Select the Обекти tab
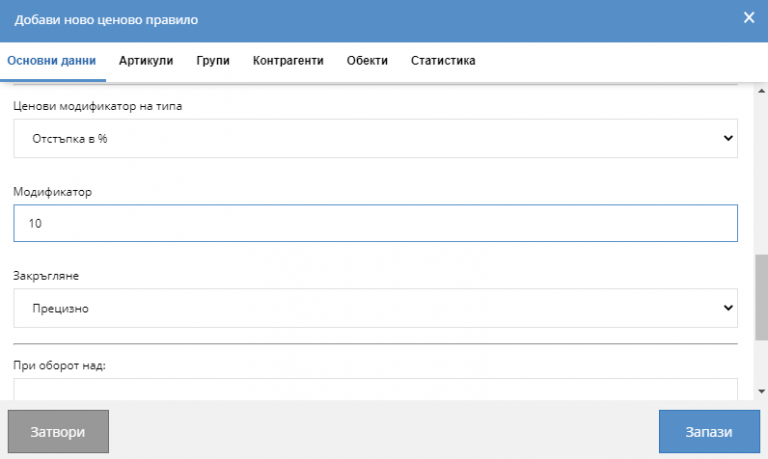Image resolution: width=768 pixels, height=459 pixels. [x=367, y=61]
